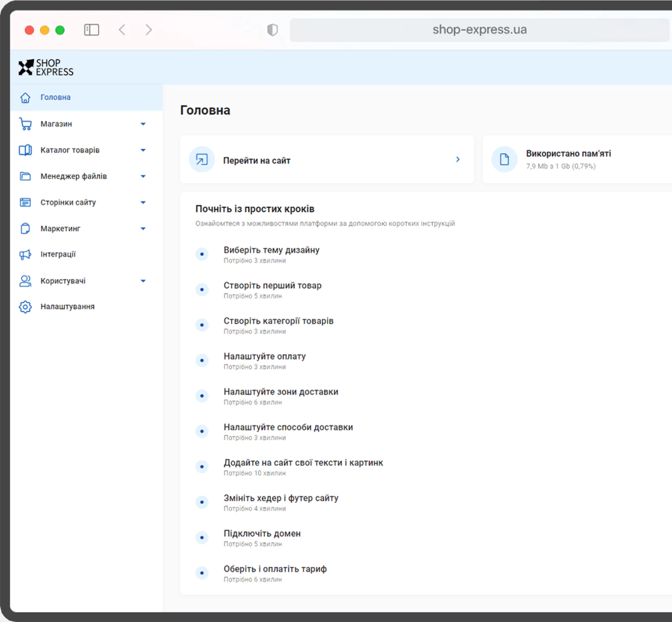Image resolution: width=672 pixels, height=622 pixels.
Task: Click the bullet icon beside Підключіть домен
Action: [x=202, y=538]
